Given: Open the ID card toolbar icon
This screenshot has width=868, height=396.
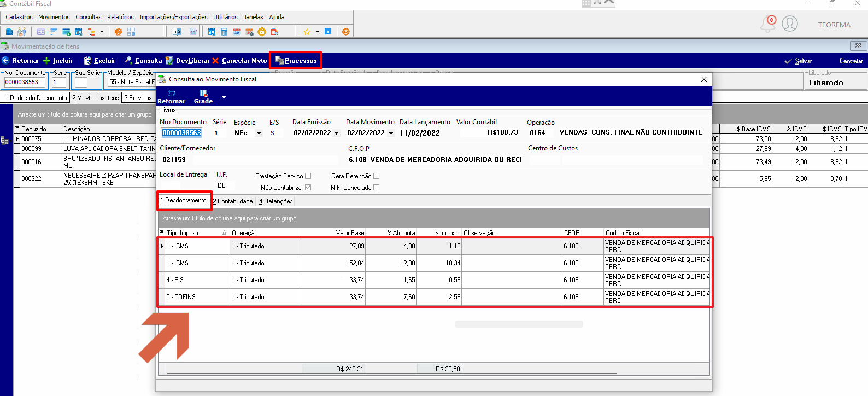Looking at the screenshot, I should (x=41, y=32).
